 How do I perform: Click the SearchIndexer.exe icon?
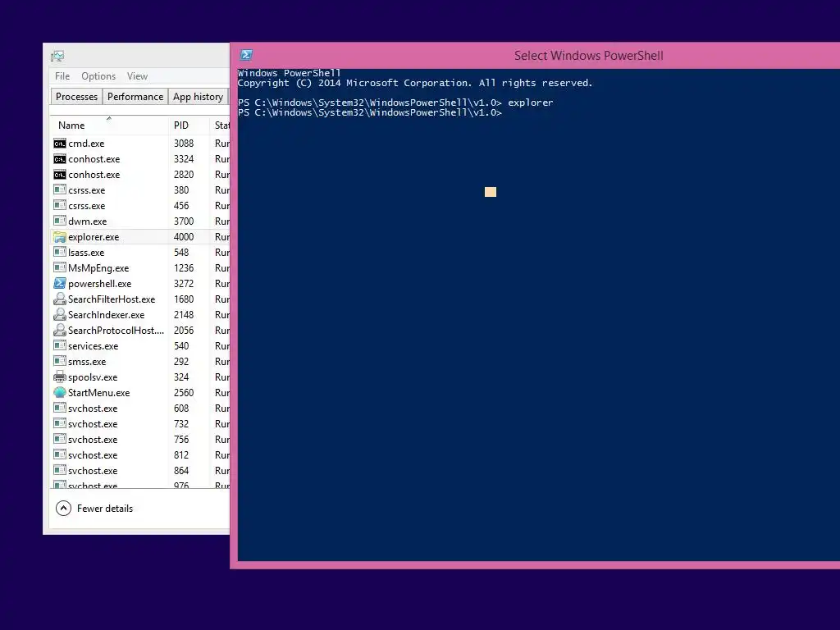tap(59, 314)
